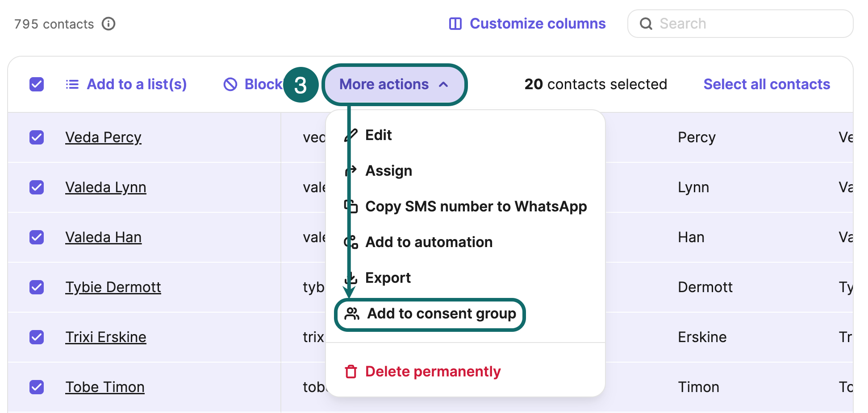Uncheck the select-all checkbox in the header

37,84
